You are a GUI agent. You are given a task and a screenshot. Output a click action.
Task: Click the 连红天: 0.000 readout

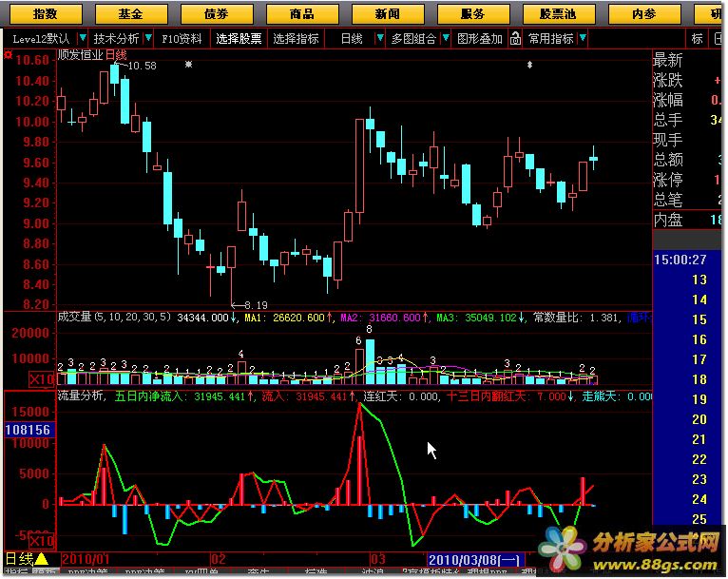coord(400,396)
